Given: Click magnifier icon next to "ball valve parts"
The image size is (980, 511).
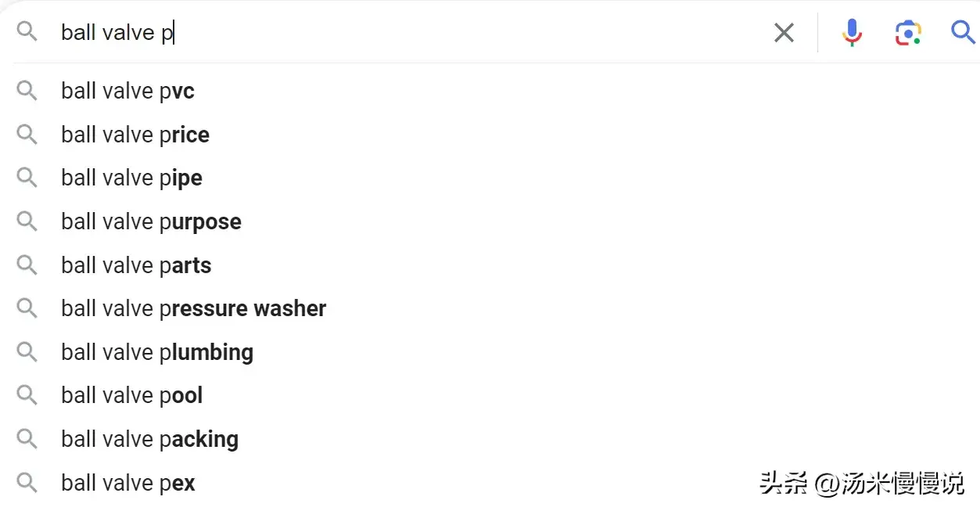Looking at the screenshot, I should pyautogui.click(x=27, y=265).
